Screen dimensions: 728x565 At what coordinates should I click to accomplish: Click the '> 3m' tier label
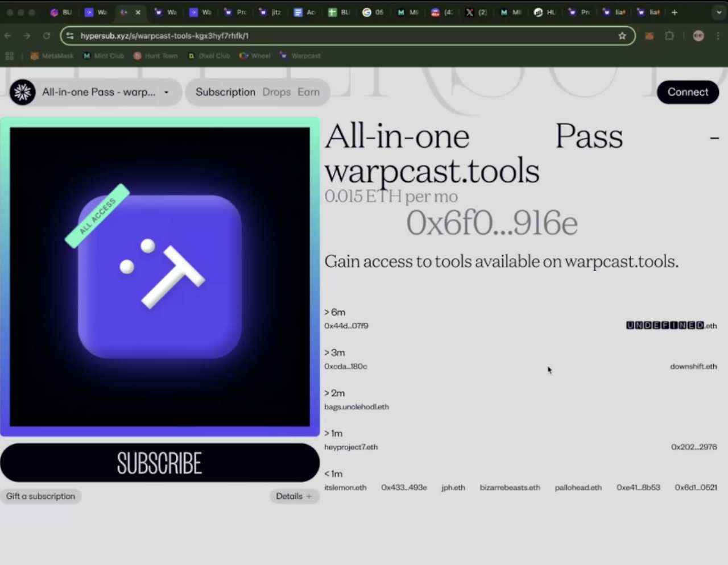(x=335, y=353)
